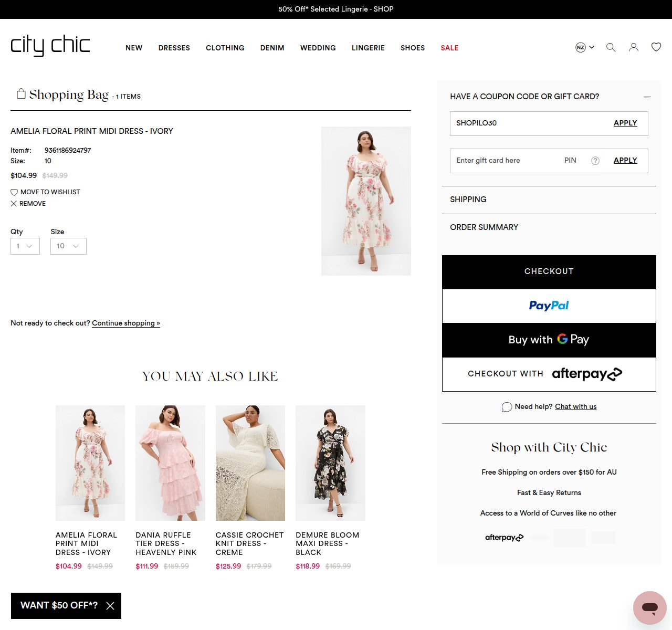Image resolution: width=672 pixels, height=630 pixels.
Task: Open the Wedding menu
Action: pos(318,48)
